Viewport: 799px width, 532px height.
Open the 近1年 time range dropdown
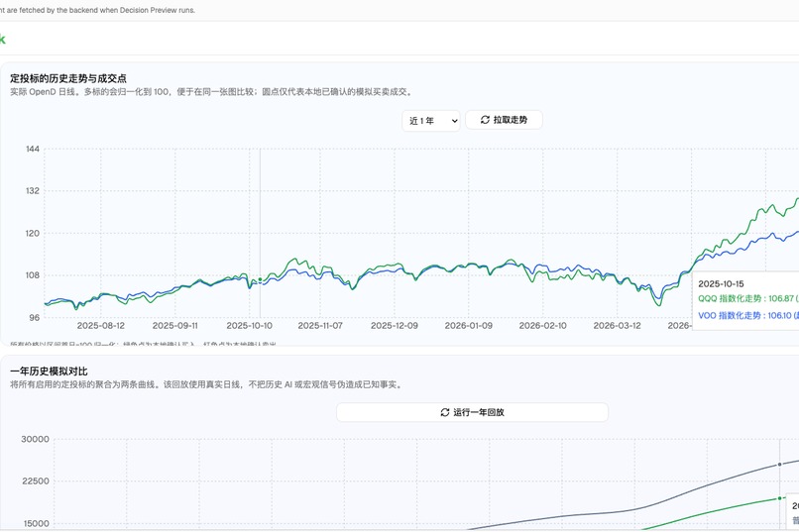tap(431, 121)
